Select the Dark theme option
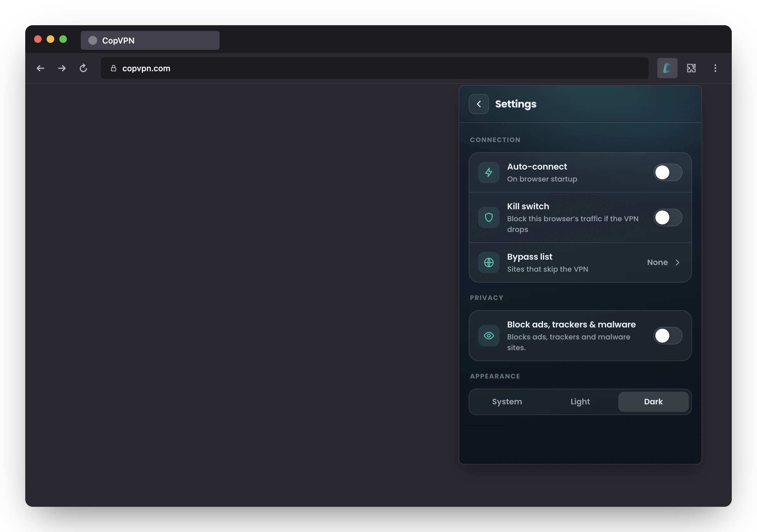Image resolution: width=757 pixels, height=532 pixels. pos(653,402)
